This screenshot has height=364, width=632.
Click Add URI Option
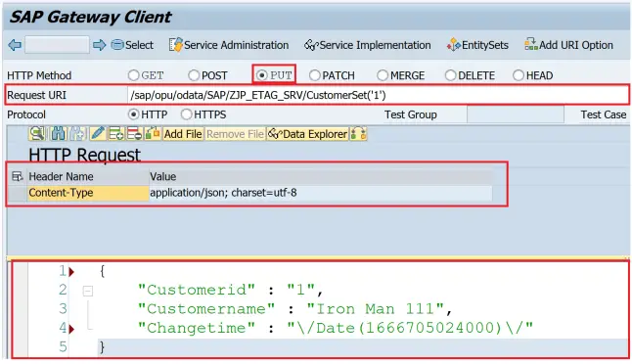pyautogui.click(x=568, y=45)
